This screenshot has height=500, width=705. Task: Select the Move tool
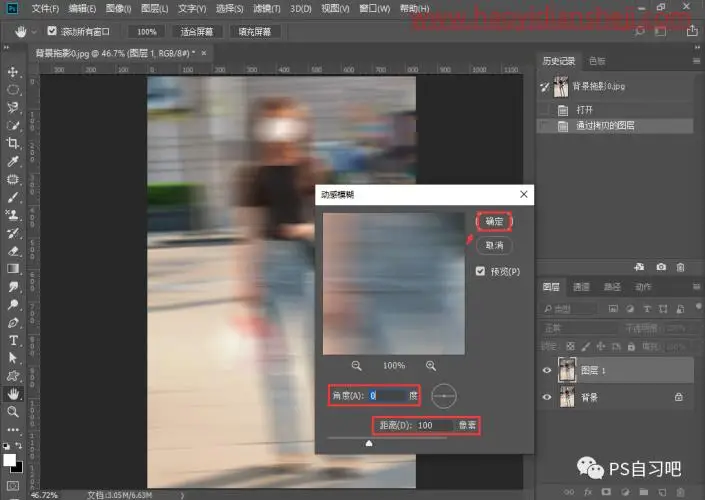point(13,72)
